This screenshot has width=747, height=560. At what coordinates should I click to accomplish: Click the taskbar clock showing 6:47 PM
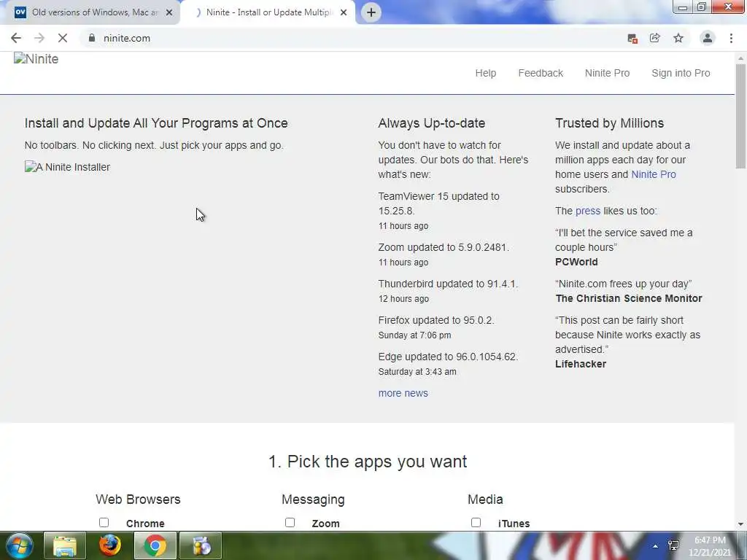710,546
